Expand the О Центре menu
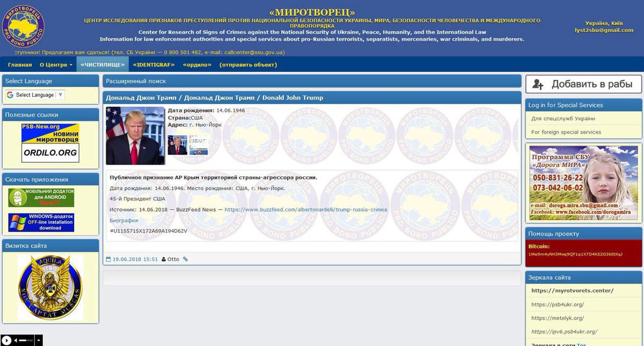The width and height of the screenshot is (644, 346). [x=56, y=65]
